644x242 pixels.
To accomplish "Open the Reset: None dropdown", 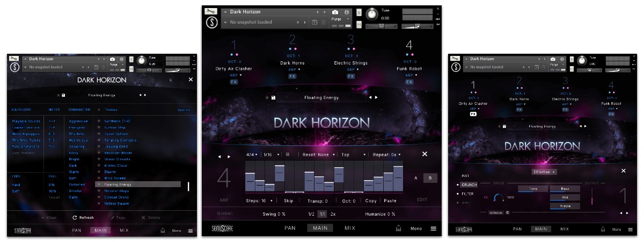I will (x=318, y=154).
